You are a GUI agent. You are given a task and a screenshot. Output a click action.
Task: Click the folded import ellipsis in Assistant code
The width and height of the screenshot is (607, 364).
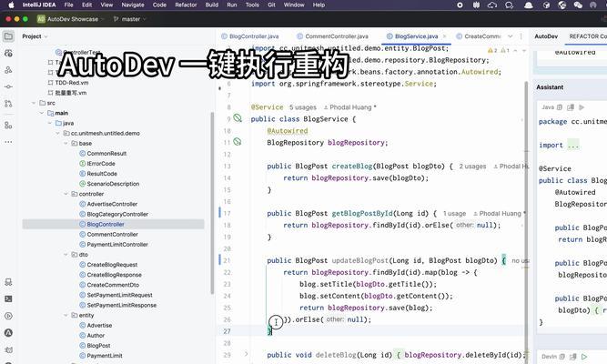573,146
